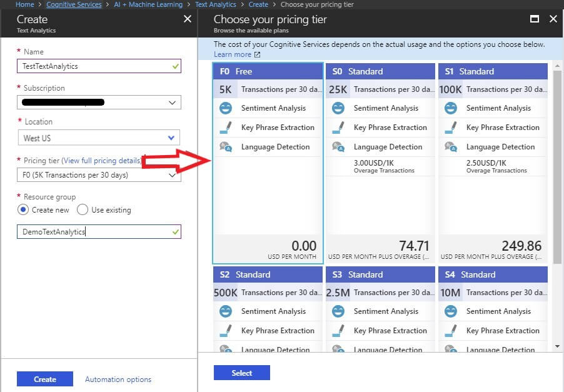
Task: Select the F0 Free card header
Action: (268, 71)
